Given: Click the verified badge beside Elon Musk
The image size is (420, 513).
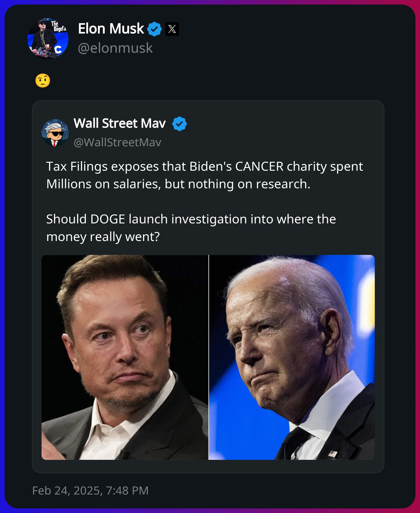Looking at the screenshot, I should 154,29.
